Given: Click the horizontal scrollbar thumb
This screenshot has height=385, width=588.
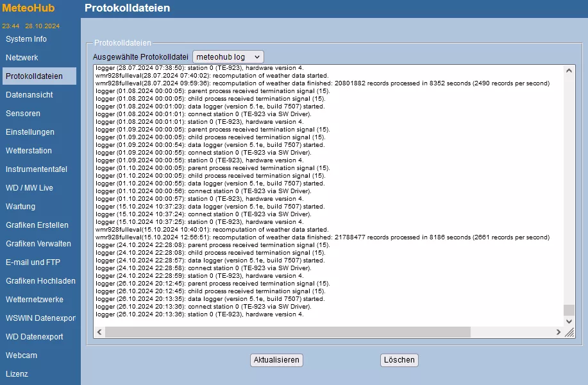Looking at the screenshot, I should coord(288,332).
